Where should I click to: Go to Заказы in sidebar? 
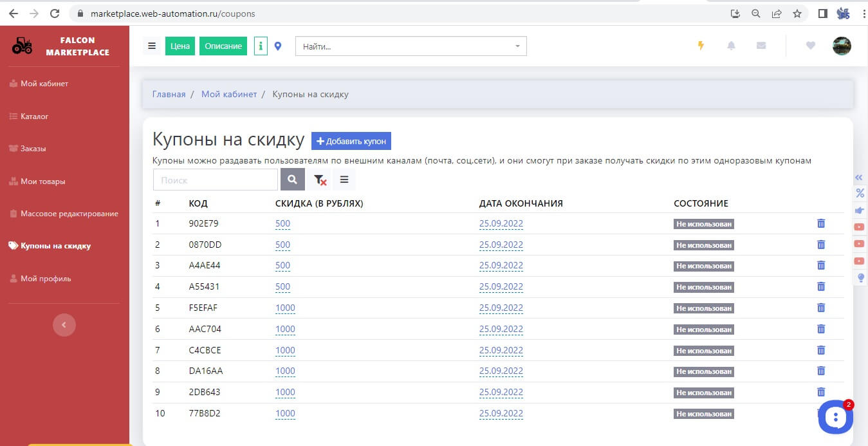pyautogui.click(x=33, y=149)
